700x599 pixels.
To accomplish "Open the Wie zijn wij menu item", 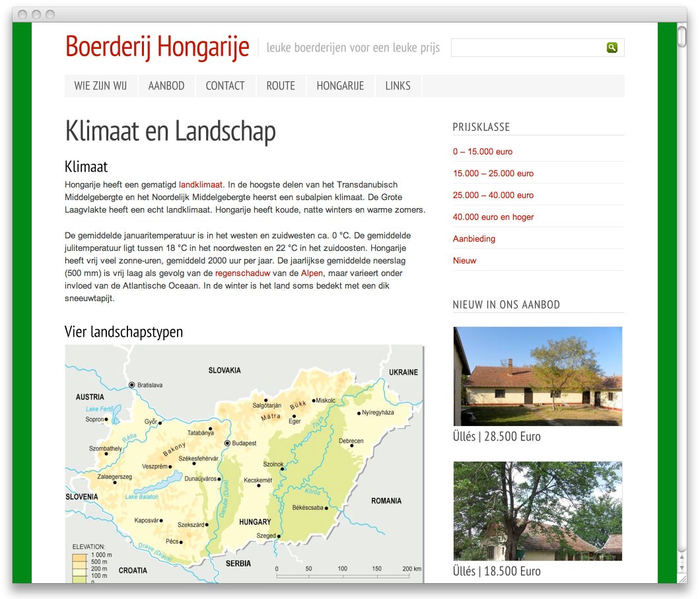I will tap(100, 86).
